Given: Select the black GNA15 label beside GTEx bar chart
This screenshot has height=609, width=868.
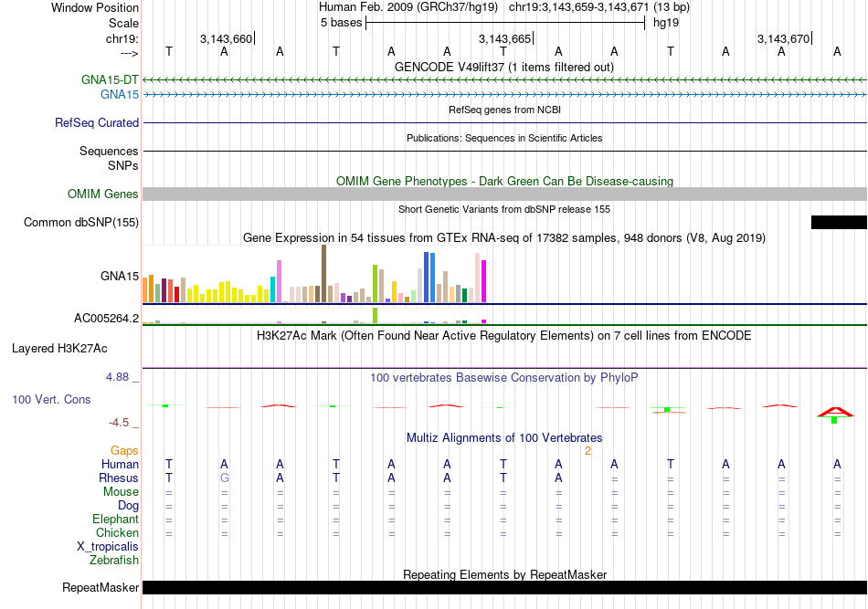Looking at the screenshot, I should click(120, 276).
